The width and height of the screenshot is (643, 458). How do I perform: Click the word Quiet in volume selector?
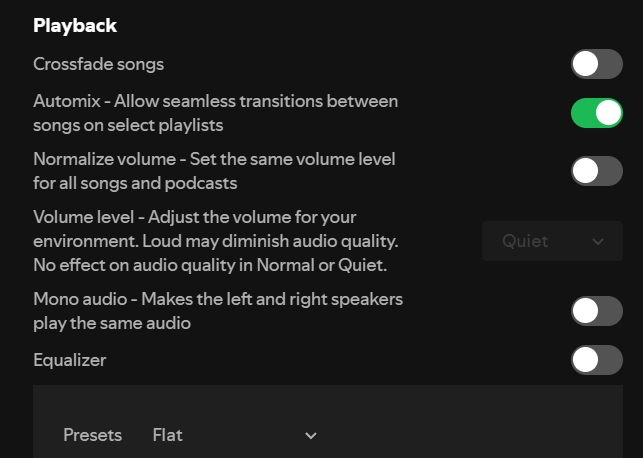525,241
